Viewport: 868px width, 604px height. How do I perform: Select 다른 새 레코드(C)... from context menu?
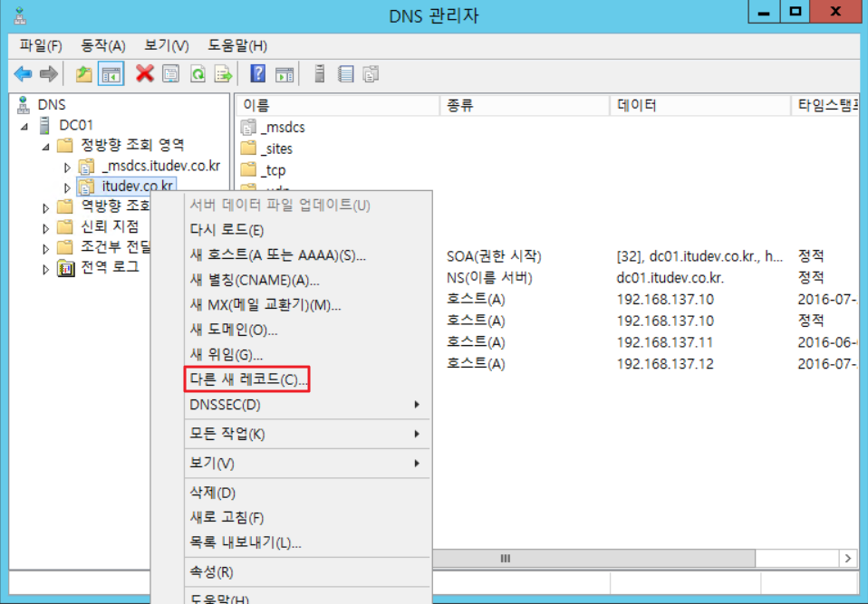248,379
